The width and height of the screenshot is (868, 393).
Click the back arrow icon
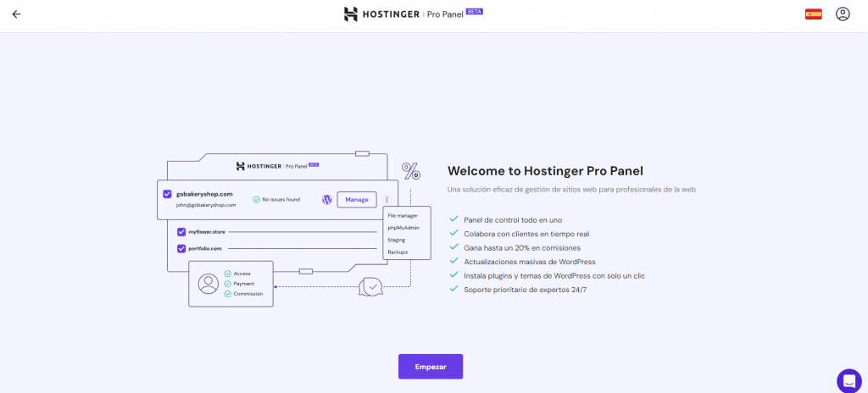pyautogui.click(x=16, y=14)
